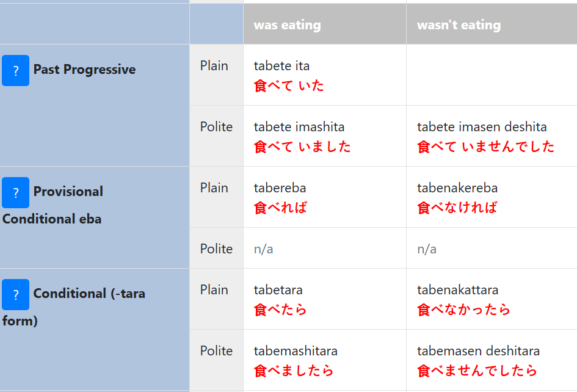Open the help button for Provisional Conditional eba
Screen dimensions: 577x392
click(15, 192)
